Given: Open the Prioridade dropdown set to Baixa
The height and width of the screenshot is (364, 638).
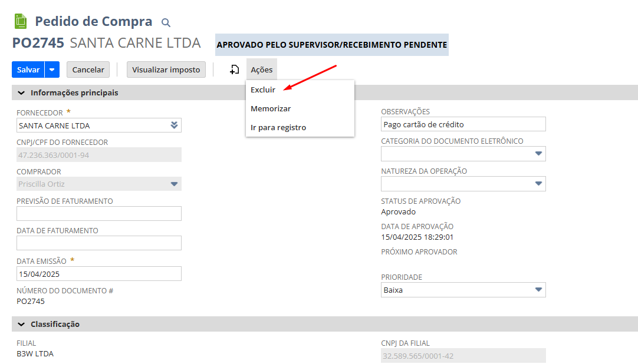Looking at the screenshot, I should coord(538,290).
